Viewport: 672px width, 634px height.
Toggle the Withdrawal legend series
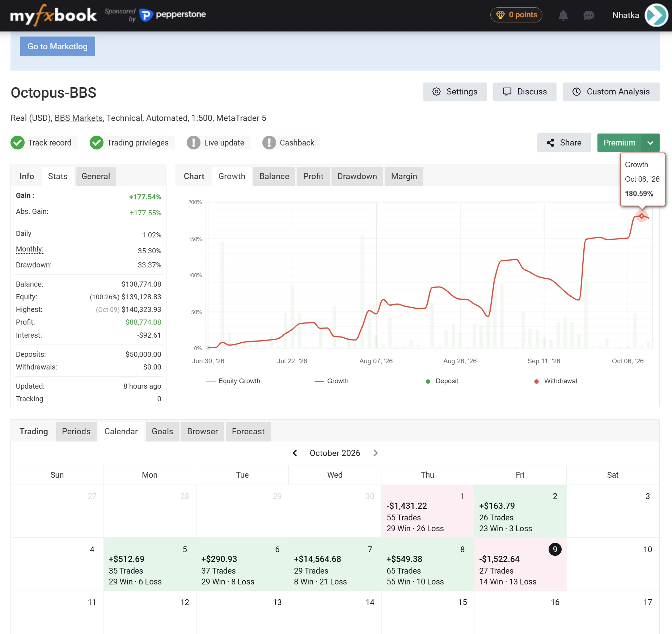[555, 381]
